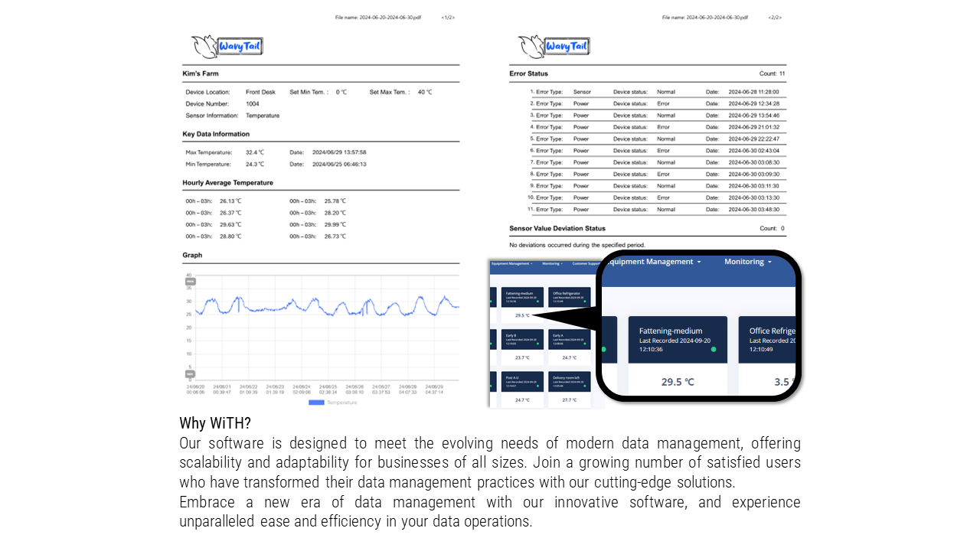This screenshot has width=980, height=551.
Task: Select the magnified Office Refrigerator card header
Action: pos(767,340)
